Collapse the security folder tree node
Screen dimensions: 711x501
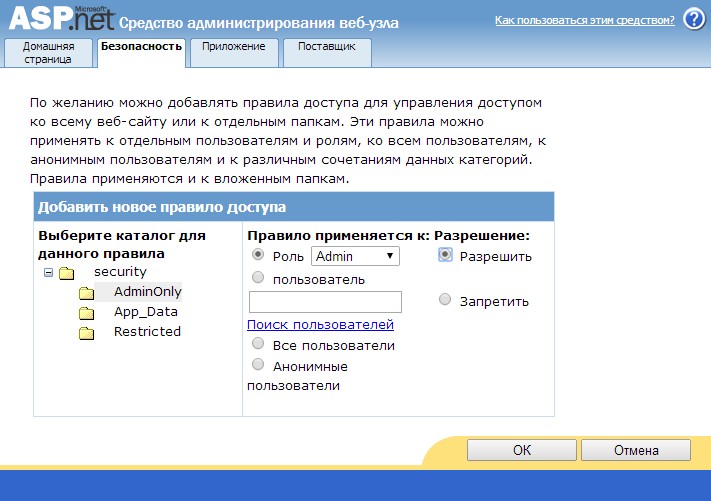coord(48,272)
